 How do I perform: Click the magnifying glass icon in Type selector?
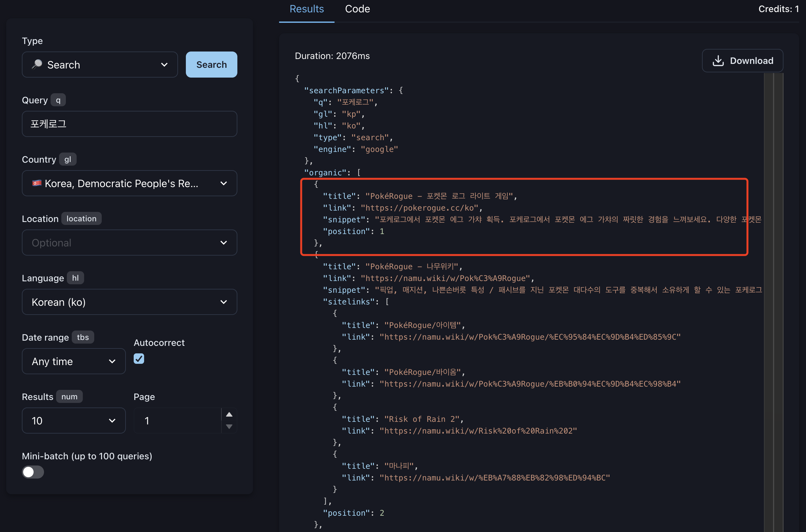37,65
